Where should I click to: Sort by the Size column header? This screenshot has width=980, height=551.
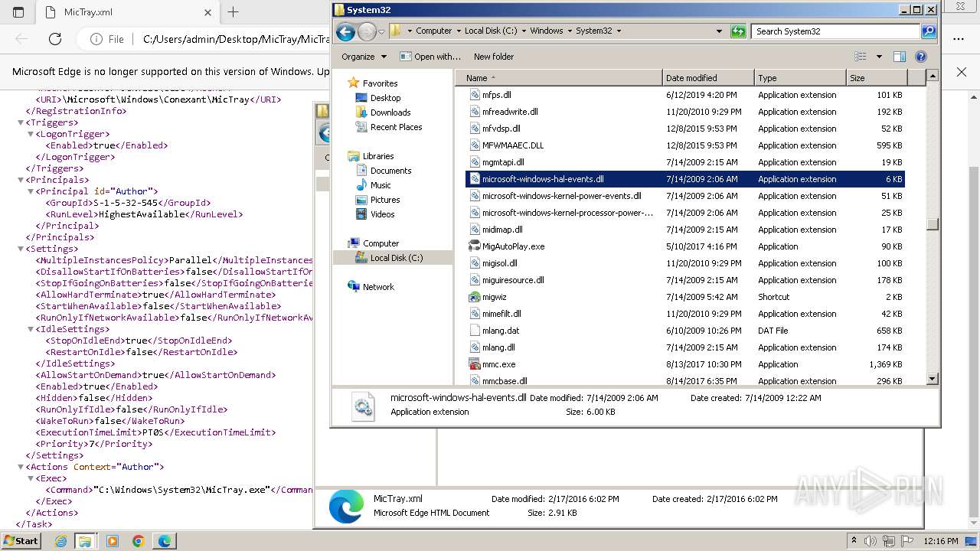tap(877, 78)
